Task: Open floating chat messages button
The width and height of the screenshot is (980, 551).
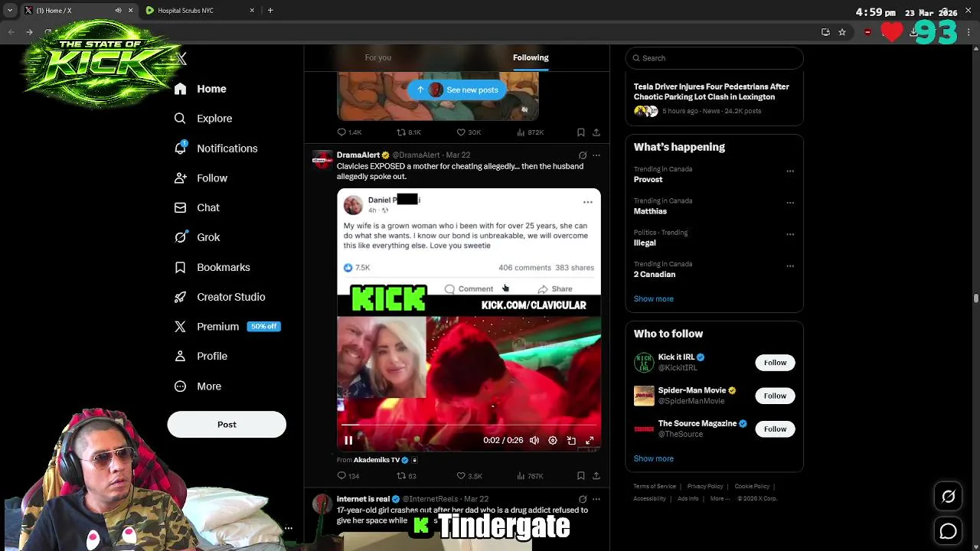Action: (x=948, y=531)
